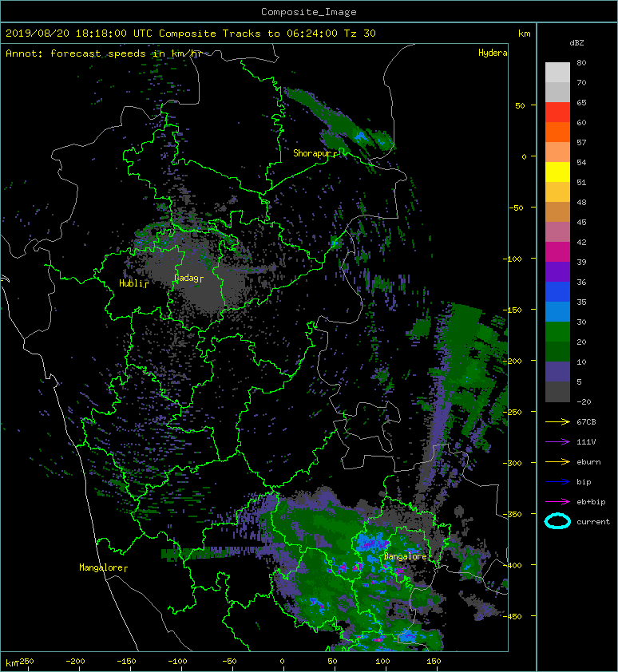The image size is (618, 672).
Task: Click the yellow 67CB arrow icon
Action: pos(557,421)
